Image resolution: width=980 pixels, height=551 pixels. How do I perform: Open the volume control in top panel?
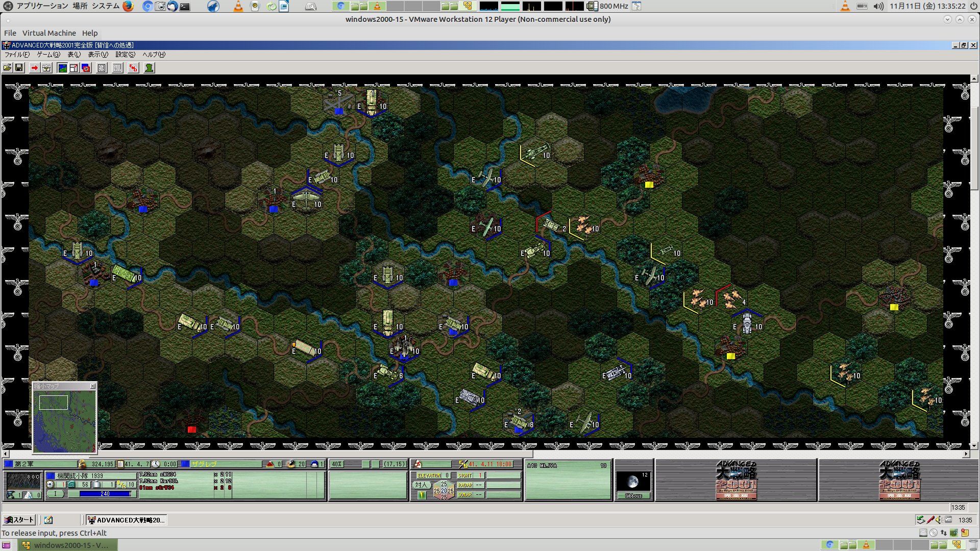coord(878,6)
